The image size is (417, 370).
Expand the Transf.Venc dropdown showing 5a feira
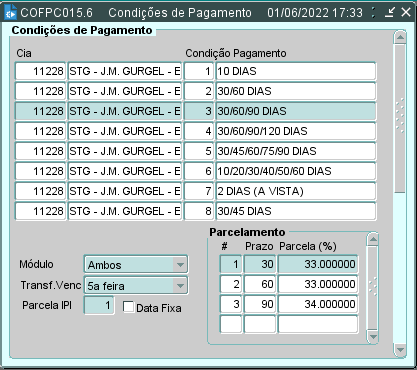click(136, 285)
